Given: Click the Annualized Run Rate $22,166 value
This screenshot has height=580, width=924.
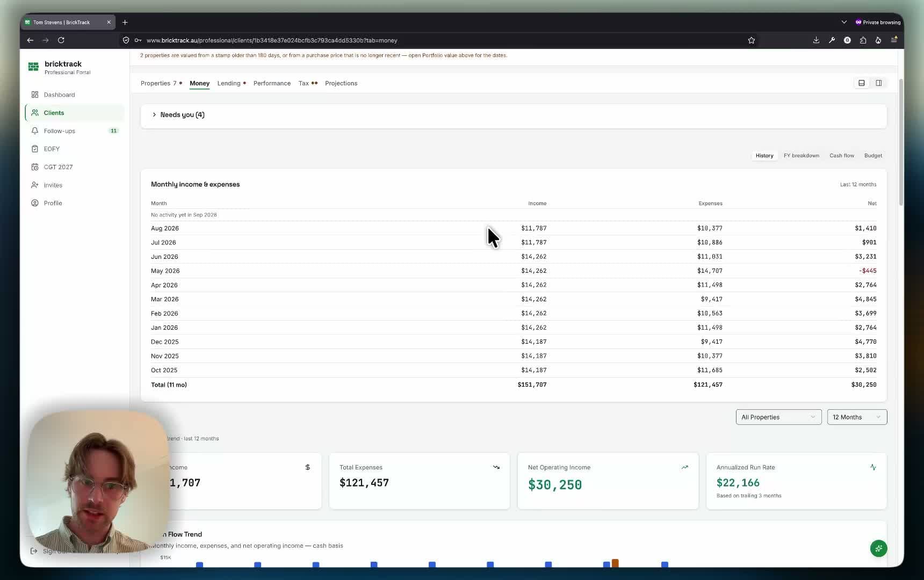Looking at the screenshot, I should pos(738,483).
